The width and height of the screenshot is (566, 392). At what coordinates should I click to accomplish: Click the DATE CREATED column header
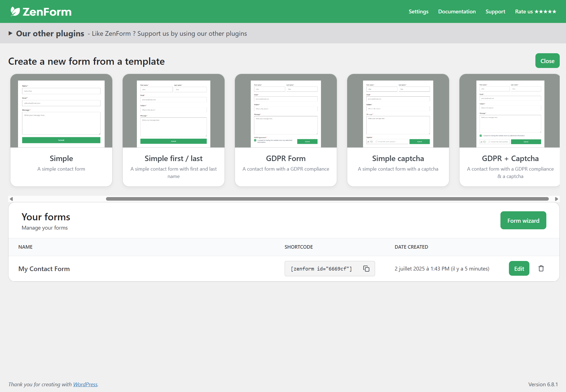click(411, 247)
